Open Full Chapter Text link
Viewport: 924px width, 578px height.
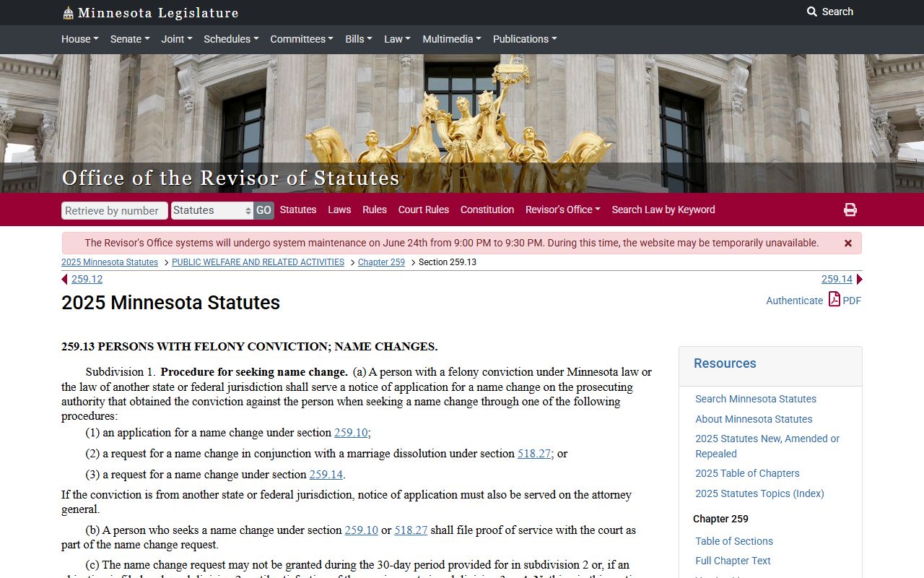tap(733, 561)
